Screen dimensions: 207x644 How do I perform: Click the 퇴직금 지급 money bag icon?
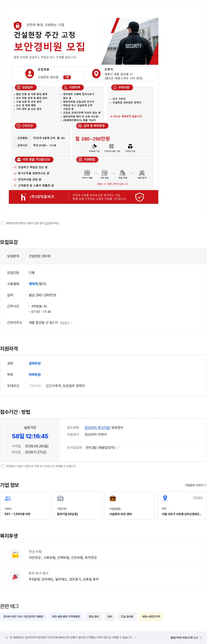[130, 146]
